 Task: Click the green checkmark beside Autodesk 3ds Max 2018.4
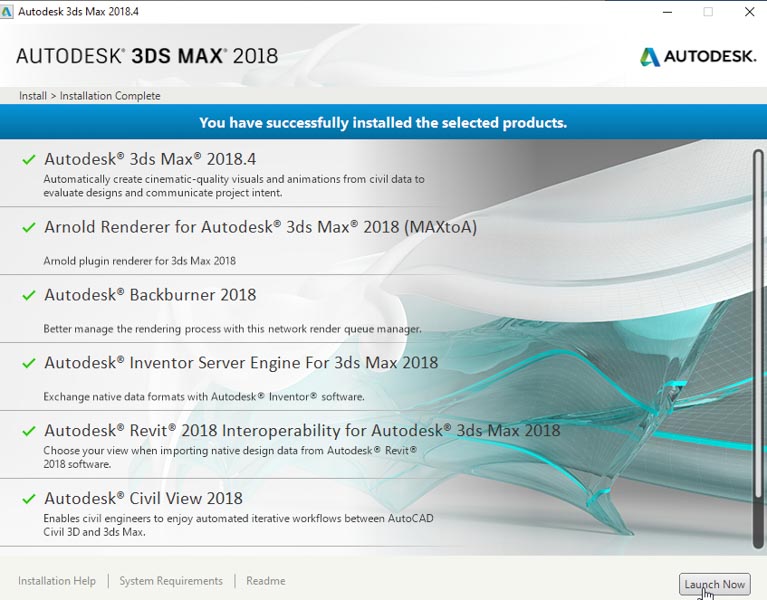(x=29, y=159)
